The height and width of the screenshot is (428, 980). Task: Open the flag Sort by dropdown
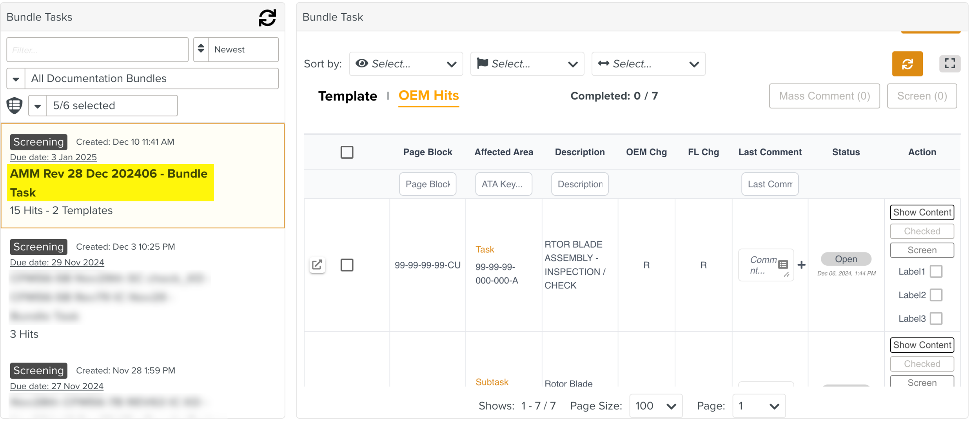pyautogui.click(x=527, y=64)
